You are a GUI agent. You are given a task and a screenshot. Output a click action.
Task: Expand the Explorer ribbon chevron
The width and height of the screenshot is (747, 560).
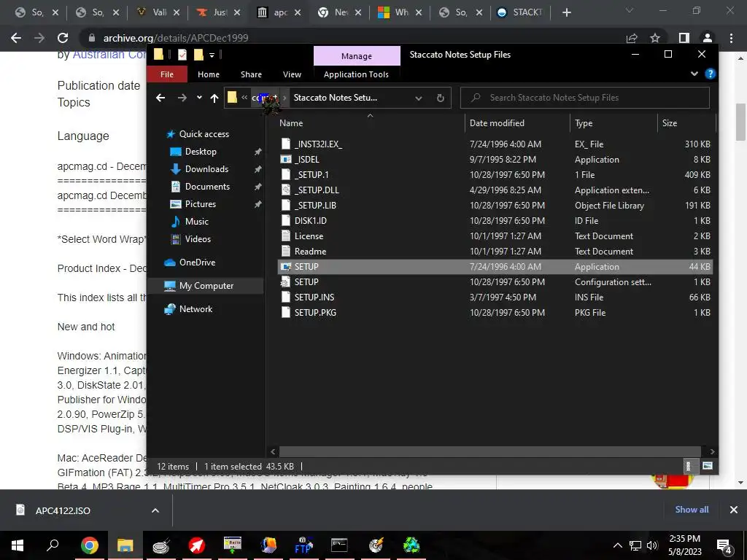[694, 74]
